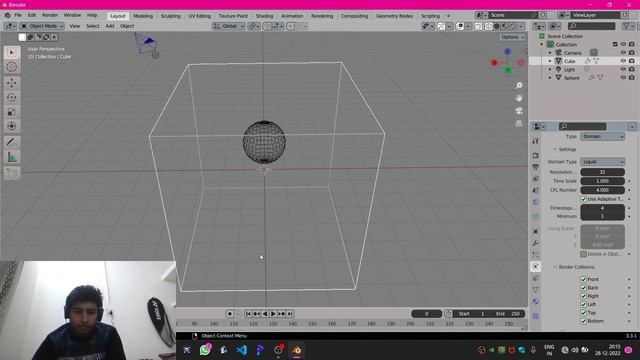
Task: Open the Domain Type Liquid dropdown
Action: point(602,162)
